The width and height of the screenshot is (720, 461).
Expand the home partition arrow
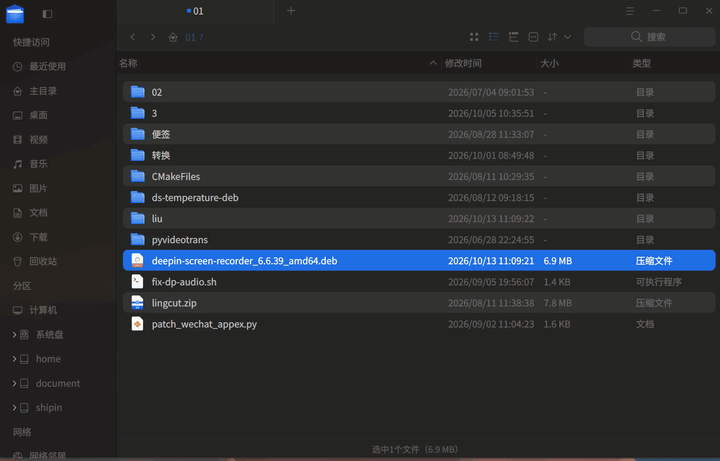(x=14, y=359)
